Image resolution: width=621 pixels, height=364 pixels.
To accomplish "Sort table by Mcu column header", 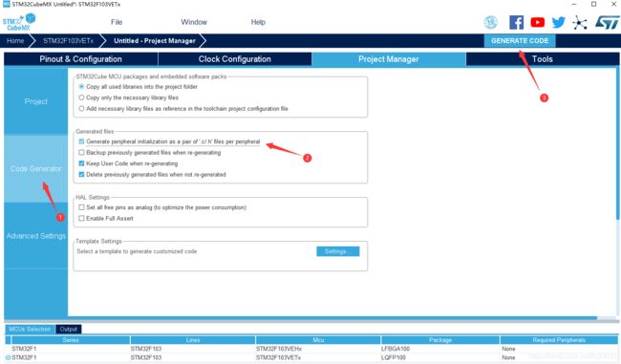I will 318,340.
